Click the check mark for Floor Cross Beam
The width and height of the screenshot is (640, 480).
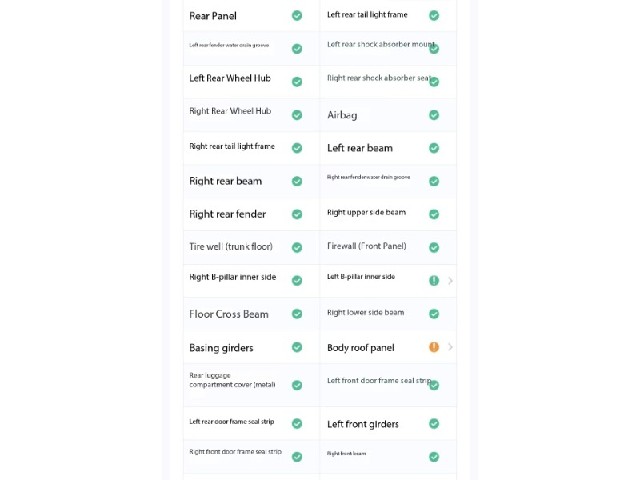pos(297,314)
